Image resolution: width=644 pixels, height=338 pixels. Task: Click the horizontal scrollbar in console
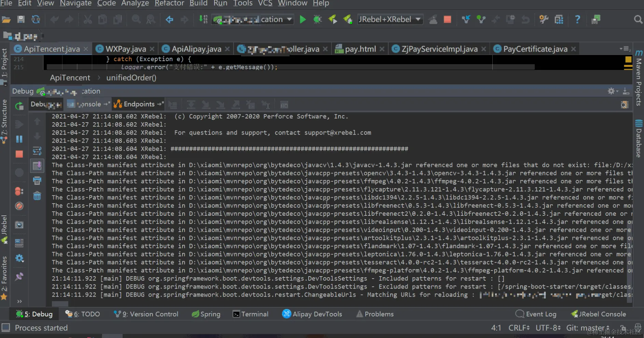pyautogui.click(x=60, y=304)
